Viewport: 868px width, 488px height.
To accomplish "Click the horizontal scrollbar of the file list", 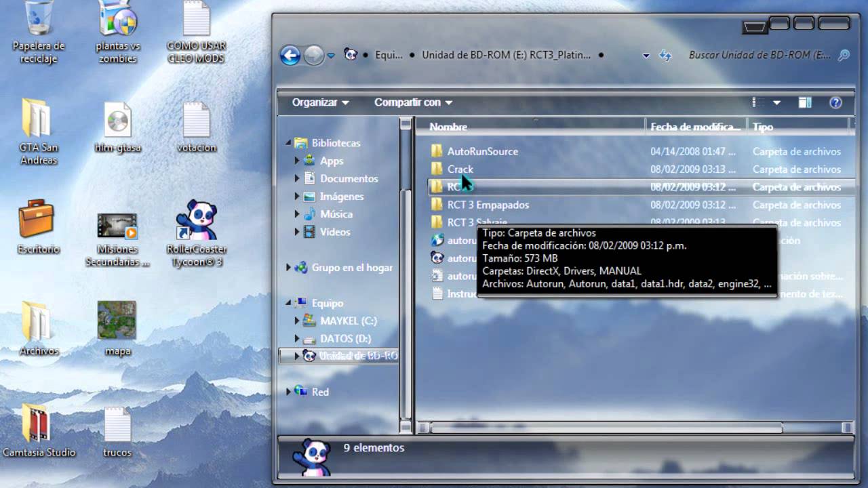I will point(606,428).
